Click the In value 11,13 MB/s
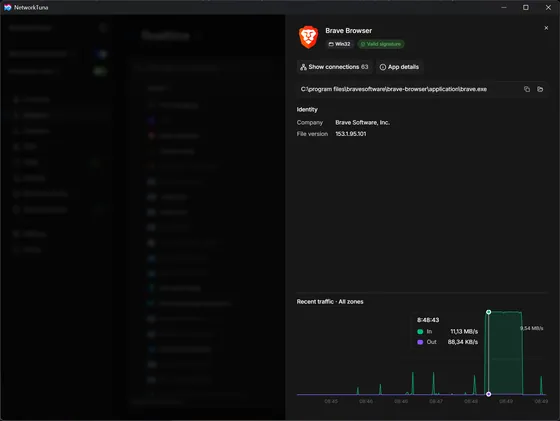Screen dimensions: 560x421 tap(464, 332)
